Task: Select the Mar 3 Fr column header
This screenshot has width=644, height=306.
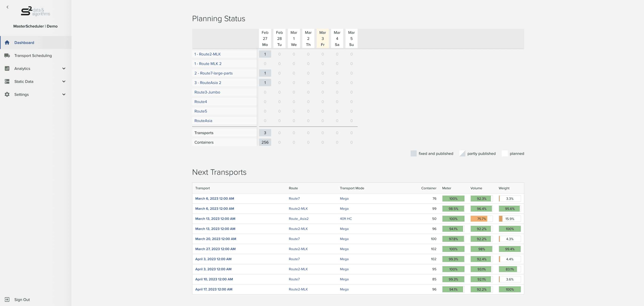Action: [x=323, y=38]
